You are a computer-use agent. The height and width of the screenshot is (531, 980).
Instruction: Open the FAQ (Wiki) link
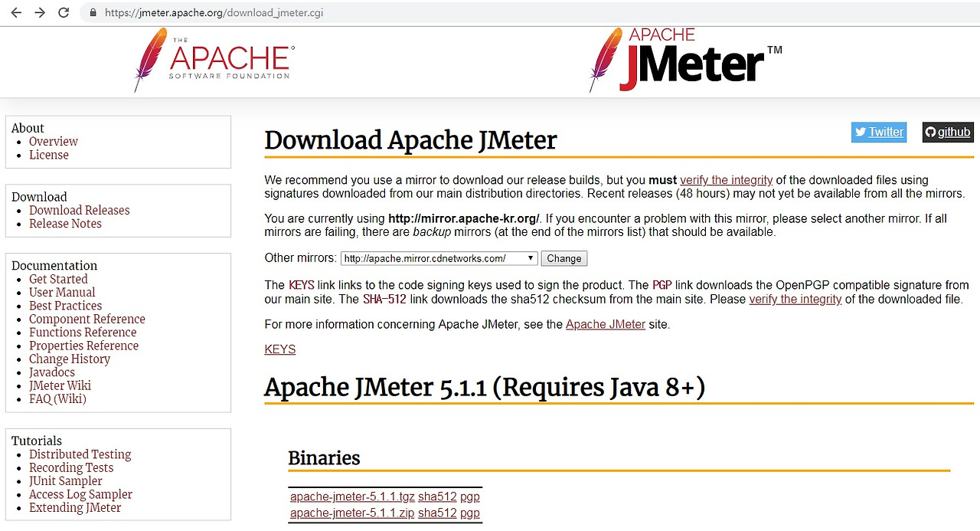tap(57, 399)
